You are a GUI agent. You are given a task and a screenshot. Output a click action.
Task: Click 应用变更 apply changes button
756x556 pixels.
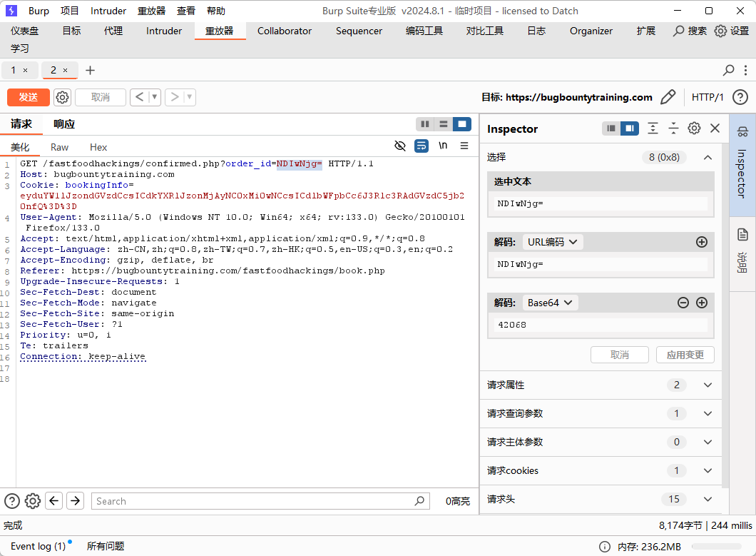tap(685, 355)
